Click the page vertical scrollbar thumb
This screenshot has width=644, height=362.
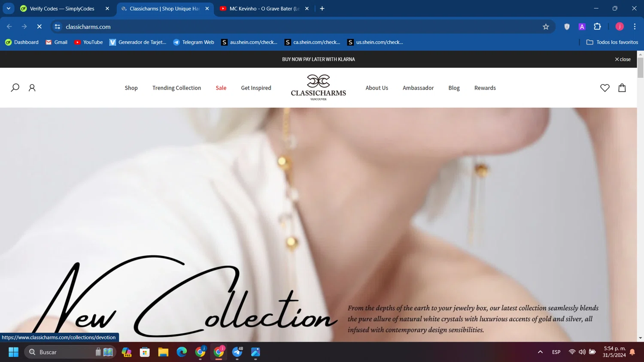[640, 68]
